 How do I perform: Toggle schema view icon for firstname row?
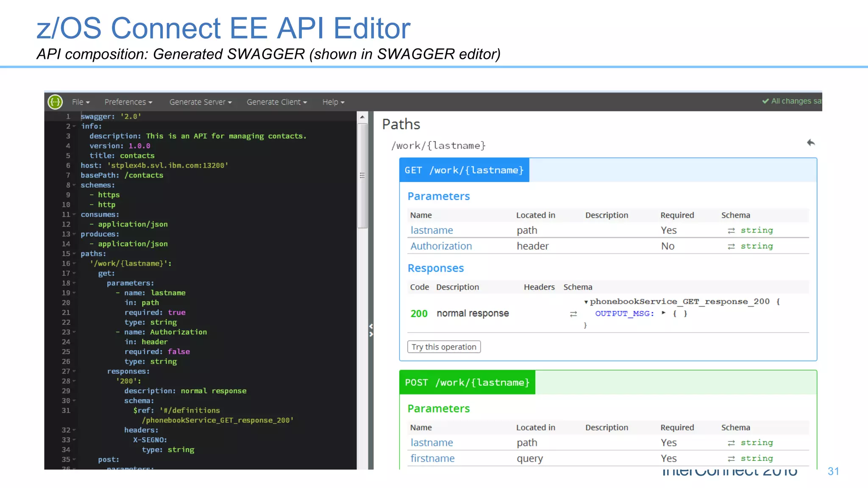pyautogui.click(x=731, y=458)
